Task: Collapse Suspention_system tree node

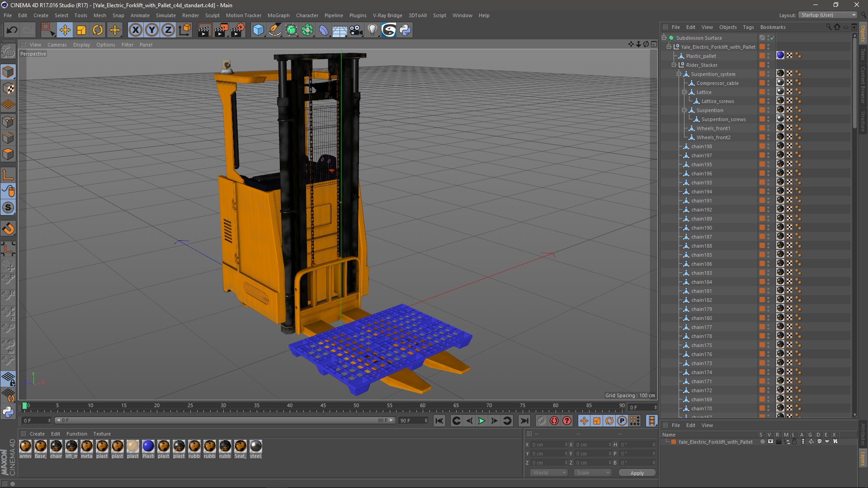Action: click(x=679, y=74)
